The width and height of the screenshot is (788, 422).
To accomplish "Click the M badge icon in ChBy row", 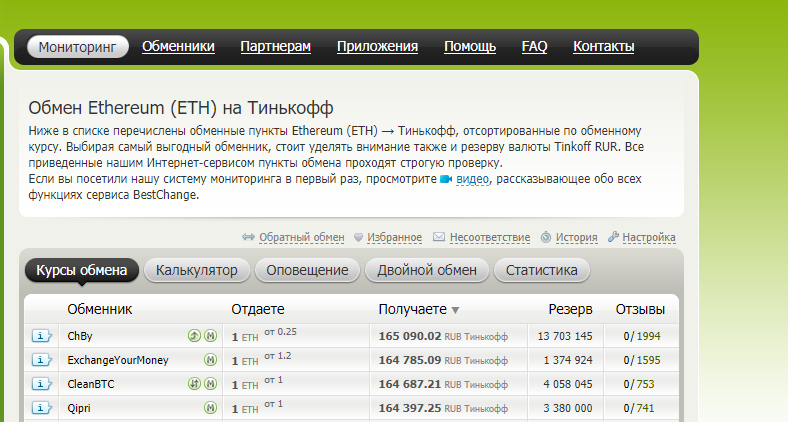I will pyautogui.click(x=211, y=336).
